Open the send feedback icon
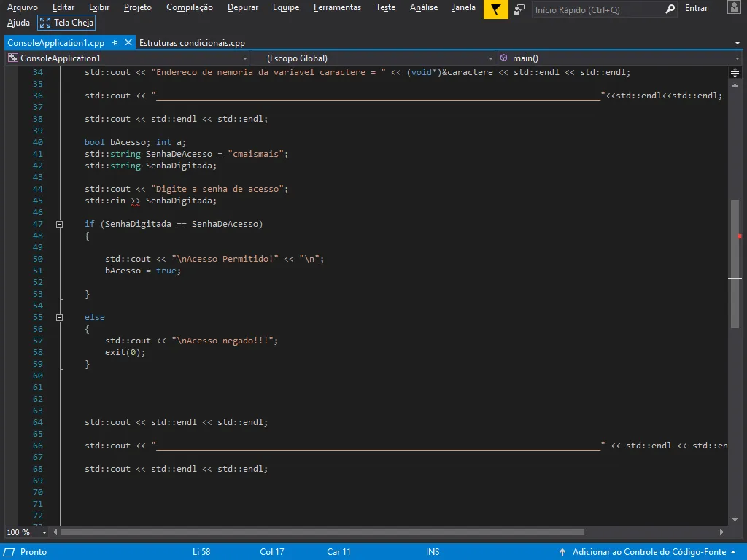Image resolution: width=747 pixels, height=560 pixels. tap(519, 9)
